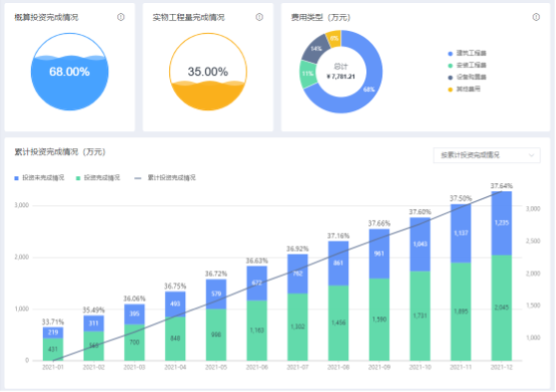Click green 1,731 segment of 2021-10 bar
Image resolution: width=556 pixels, height=392 pixels.
point(420,316)
